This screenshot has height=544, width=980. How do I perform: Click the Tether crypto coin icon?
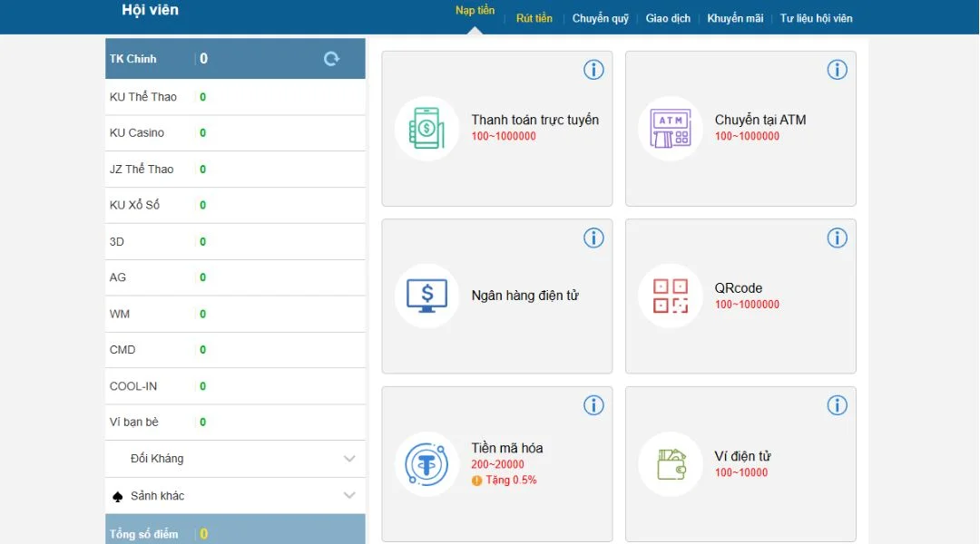(426, 464)
